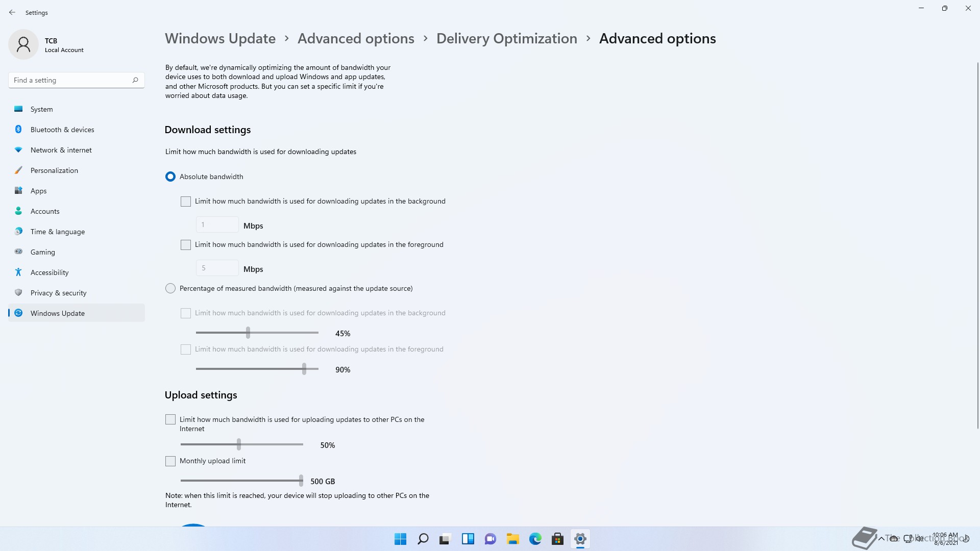This screenshot has width=980, height=551.
Task: Click the Windows Update sync icon
Action: (18, 313)
